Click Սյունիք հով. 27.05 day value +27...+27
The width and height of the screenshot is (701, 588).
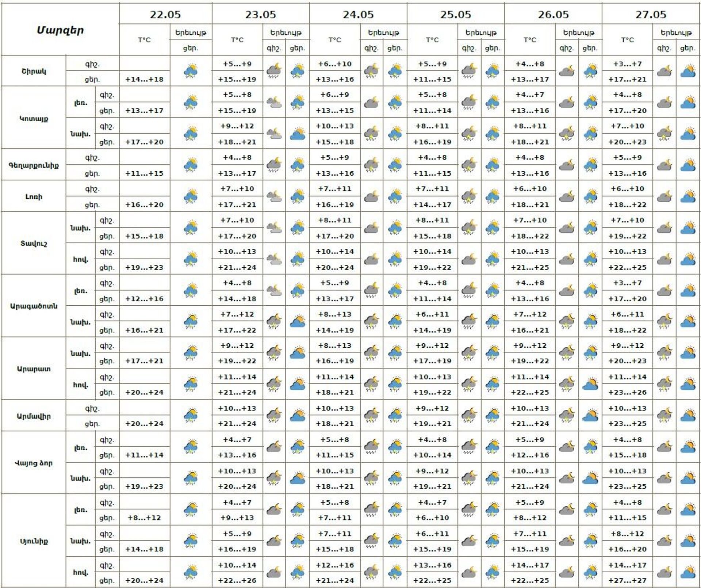(x=627, y=580)
